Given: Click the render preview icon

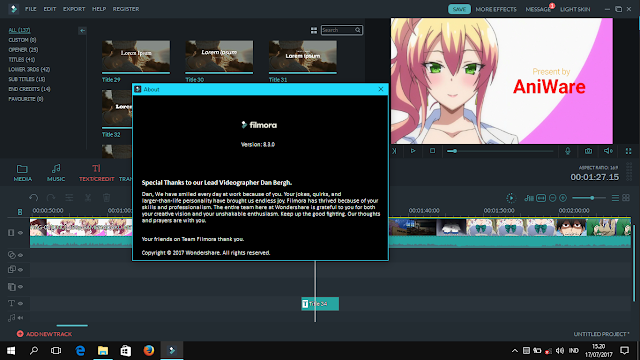Looking at the screenshot, I should (x=511, y=198).
